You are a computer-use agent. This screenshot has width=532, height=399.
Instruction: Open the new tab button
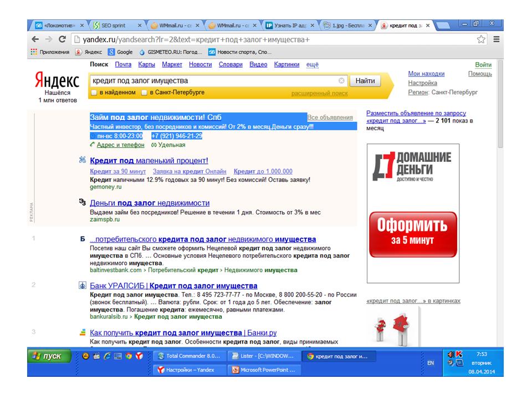pyautogui.click(x=442, y=25)
